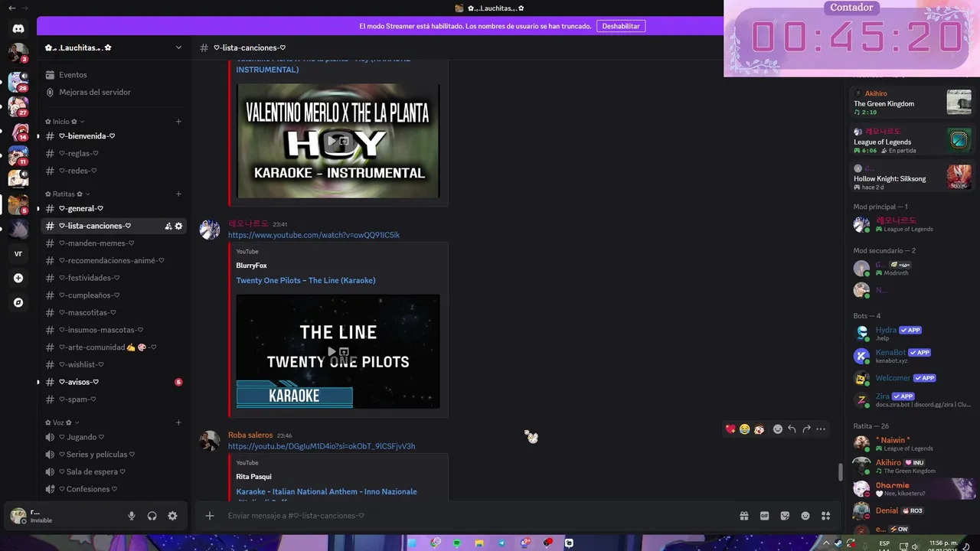Open the spam channel
980x551 pixels.
pyautogui.click(x=113, y=399)
